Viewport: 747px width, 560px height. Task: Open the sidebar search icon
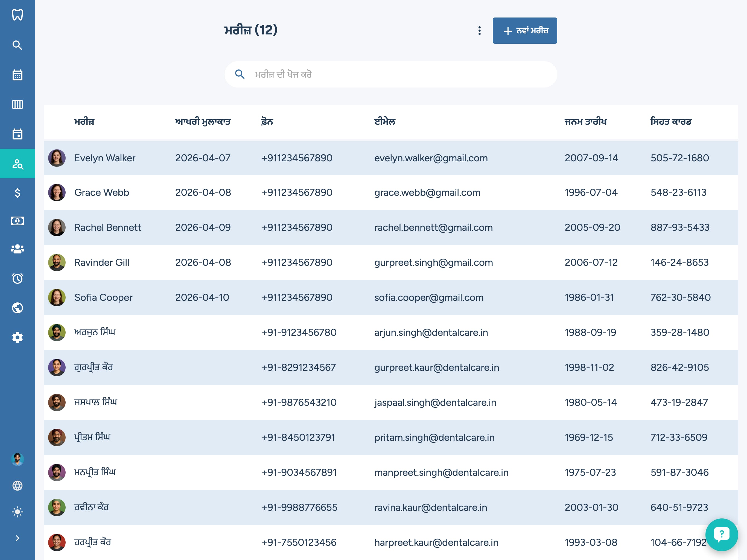click(x=17, y=45)
